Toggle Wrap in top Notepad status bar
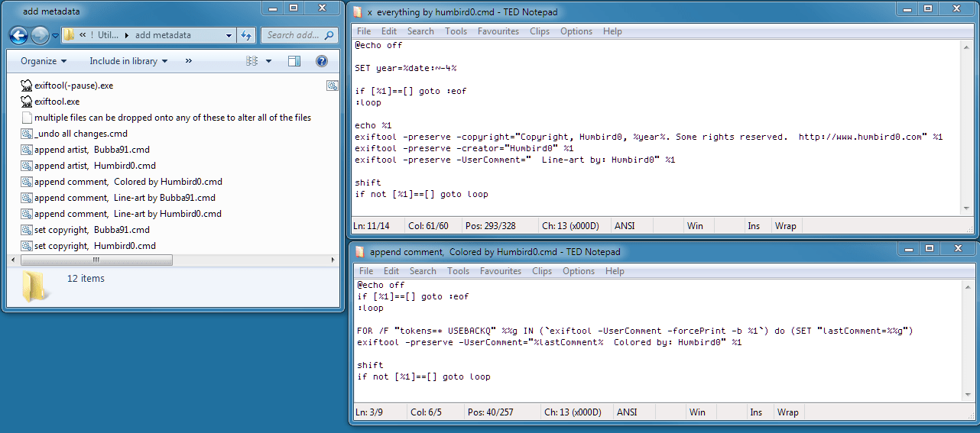Screen dimensions: 980x433 pos(785,226)
